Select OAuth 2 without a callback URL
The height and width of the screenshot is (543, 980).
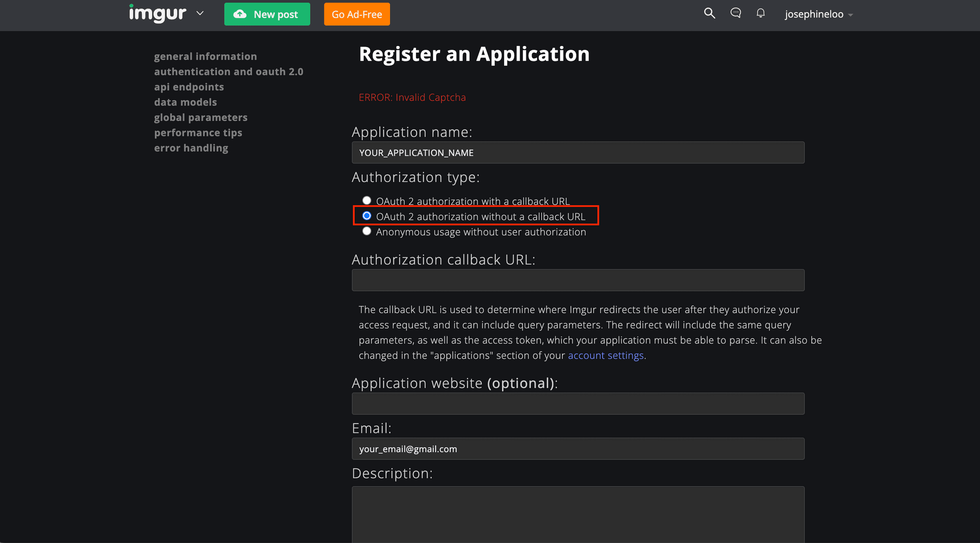click(x=367, y=216)
